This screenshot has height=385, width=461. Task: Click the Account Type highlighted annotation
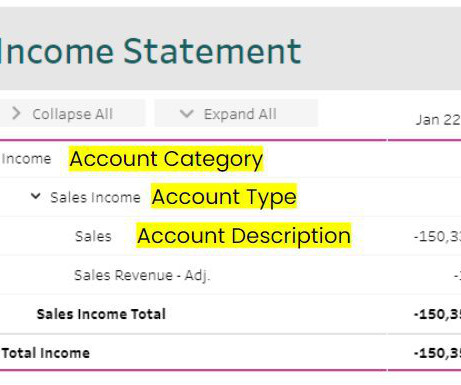(224, 196)
